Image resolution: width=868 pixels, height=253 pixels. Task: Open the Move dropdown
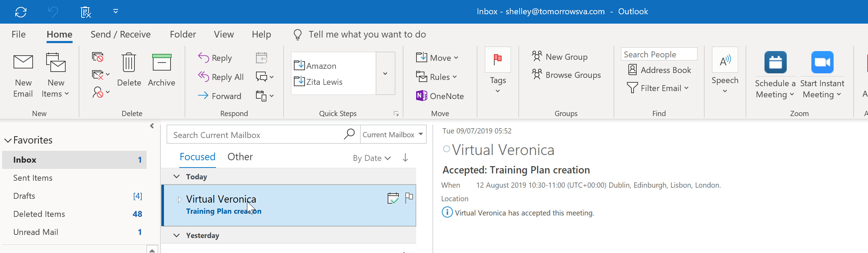point(437,58)
